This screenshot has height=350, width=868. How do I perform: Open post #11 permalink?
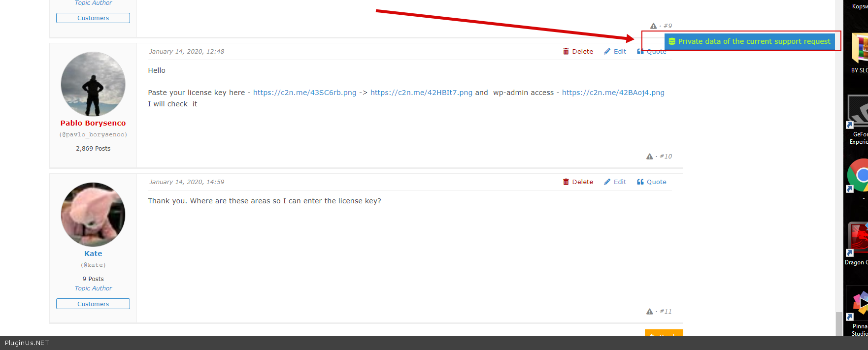point(666,312)
